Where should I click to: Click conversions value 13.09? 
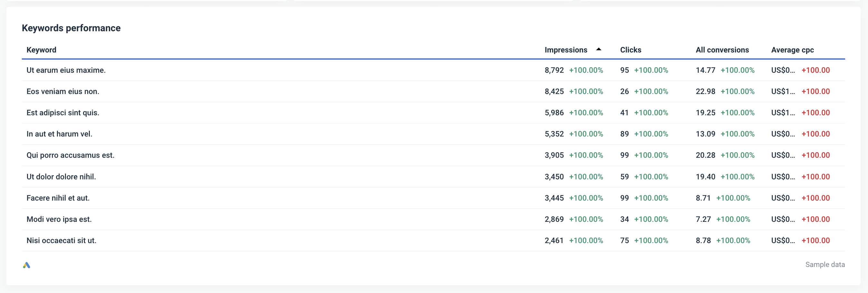click(x=705, y=134)
